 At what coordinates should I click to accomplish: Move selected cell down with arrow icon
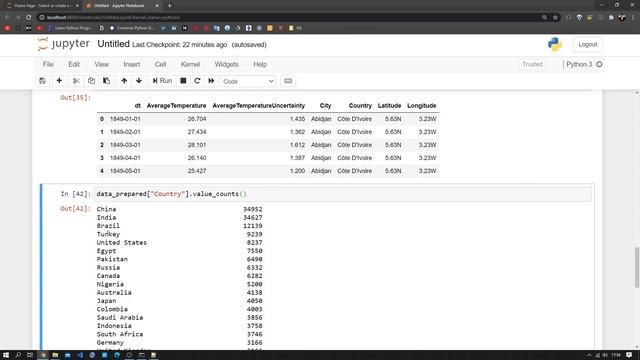139,81
